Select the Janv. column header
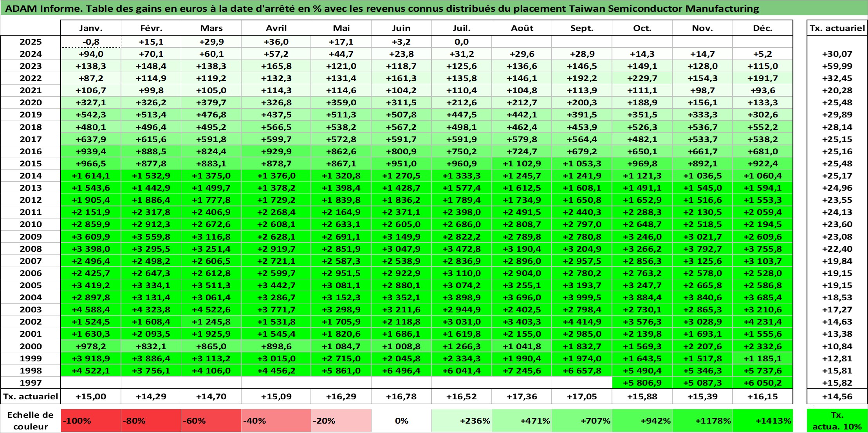The height and width of the screenshot is (433, 868). pyautogui.click(x=91, y=28)
